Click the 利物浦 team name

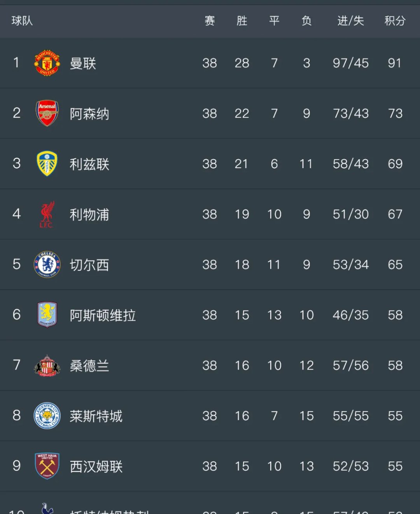(89, 215)
